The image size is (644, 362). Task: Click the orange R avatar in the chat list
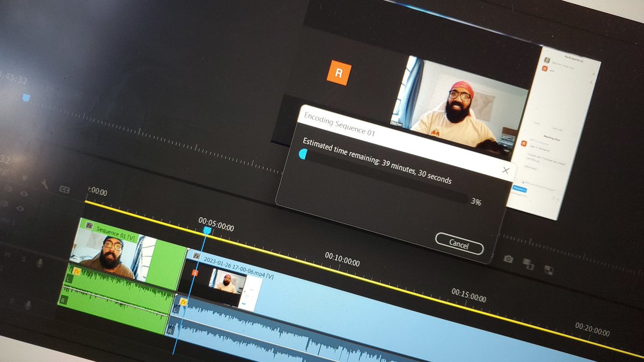tap(524, 143)
